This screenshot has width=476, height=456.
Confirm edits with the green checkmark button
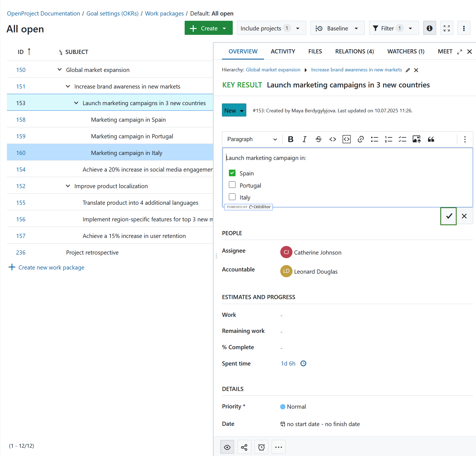click(448, 216)
